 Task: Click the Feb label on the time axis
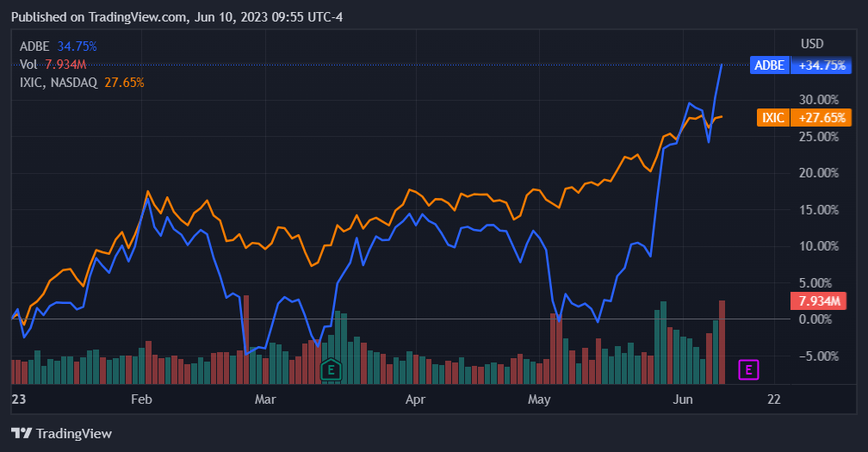[x=141, y=399]
